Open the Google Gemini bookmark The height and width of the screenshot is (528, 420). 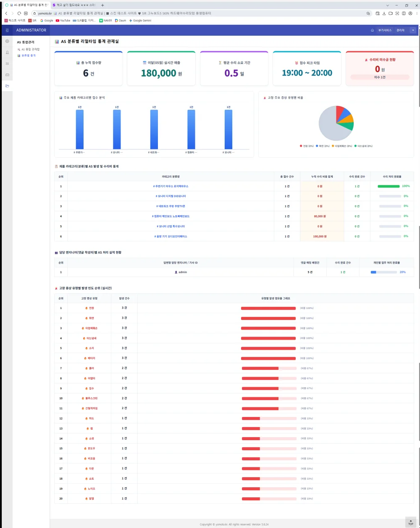pyautogui.click(x=140, y=20)
